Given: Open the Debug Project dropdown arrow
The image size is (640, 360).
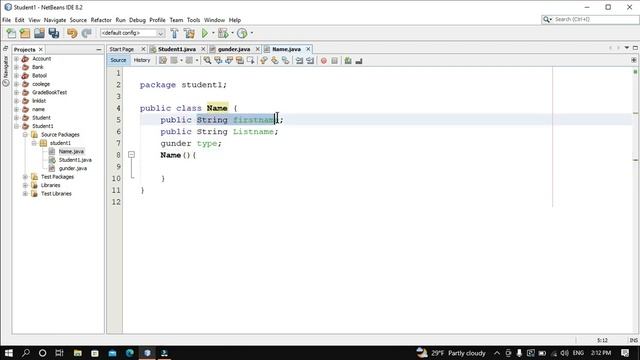Looking at the screenshot, I should (x=232, y=33).
